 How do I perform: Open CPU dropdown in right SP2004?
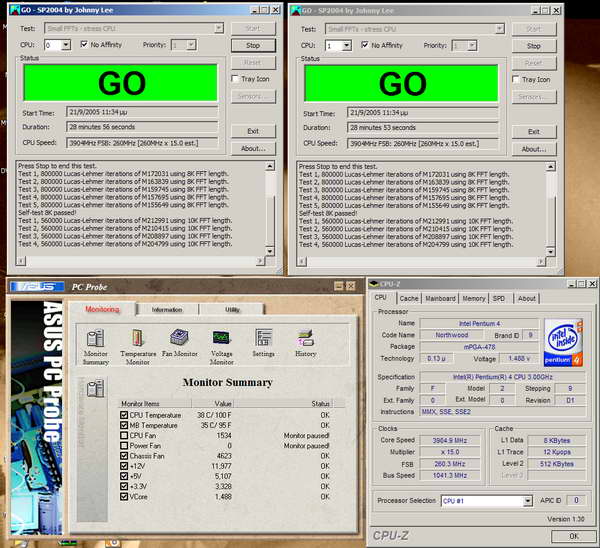[347, 46]
